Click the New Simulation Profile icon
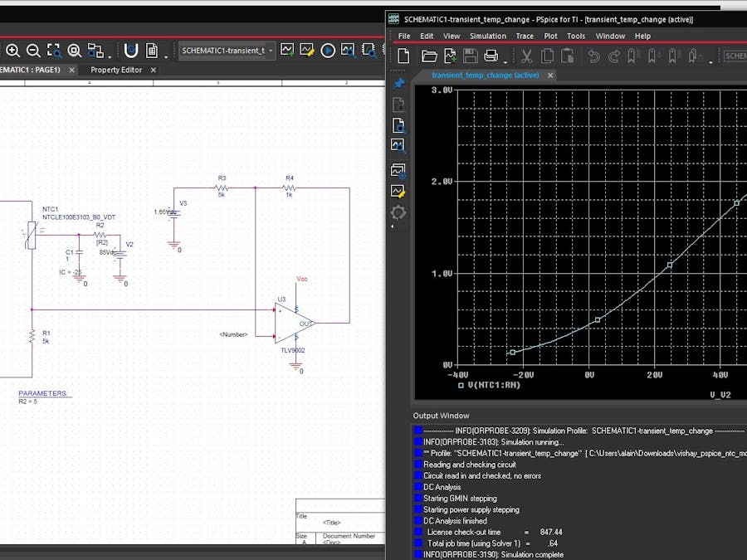The image size is (747, 560). (287, 51)
